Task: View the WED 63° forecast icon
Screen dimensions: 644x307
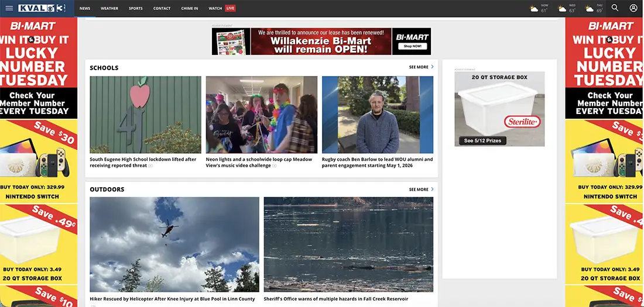Action: coord(562,9)
